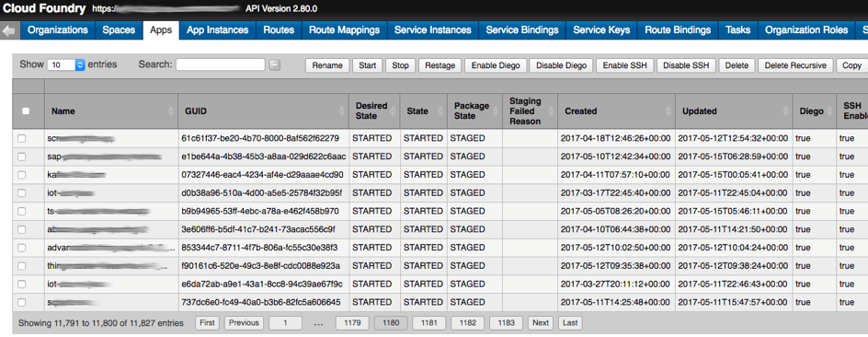This screenshot has width=868, height=337.
Task: Click the Delete button
Action: [x=737, y=65]
